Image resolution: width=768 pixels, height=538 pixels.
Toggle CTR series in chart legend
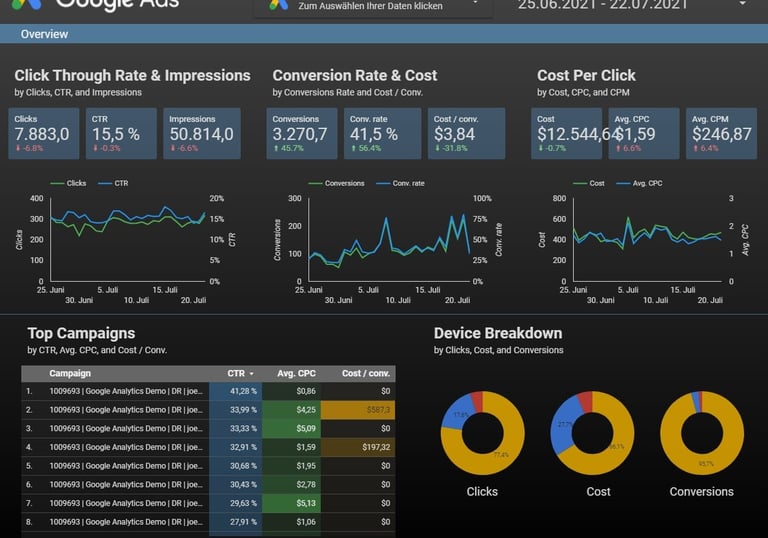[113, 183]
